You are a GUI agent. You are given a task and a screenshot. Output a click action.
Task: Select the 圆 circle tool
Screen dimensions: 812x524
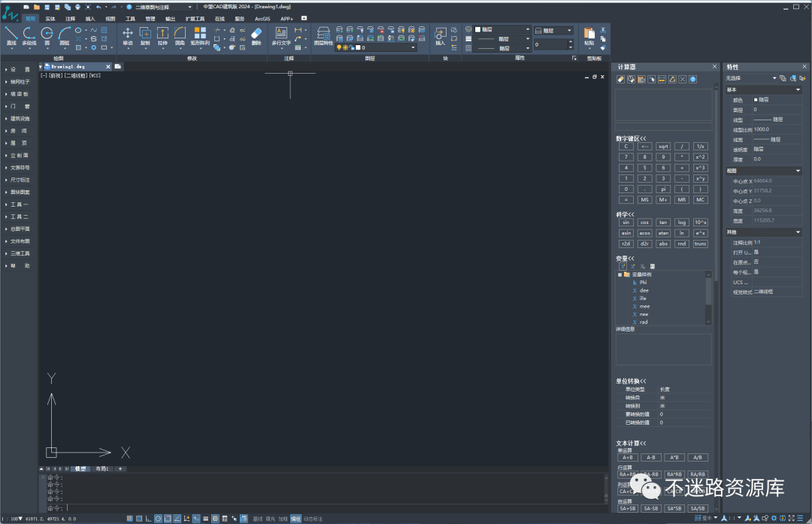point(47,36)
